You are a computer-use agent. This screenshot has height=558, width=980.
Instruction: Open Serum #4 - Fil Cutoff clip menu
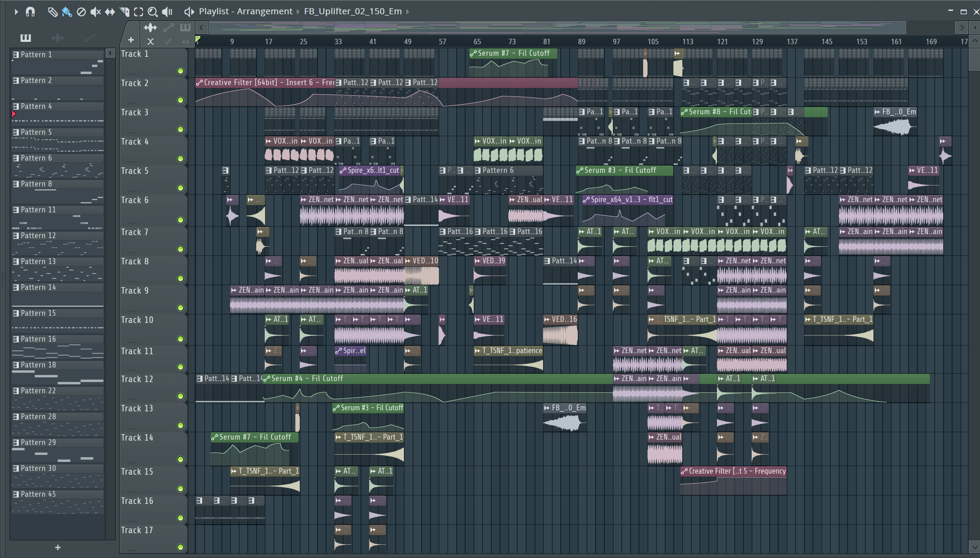click(267, 379)
